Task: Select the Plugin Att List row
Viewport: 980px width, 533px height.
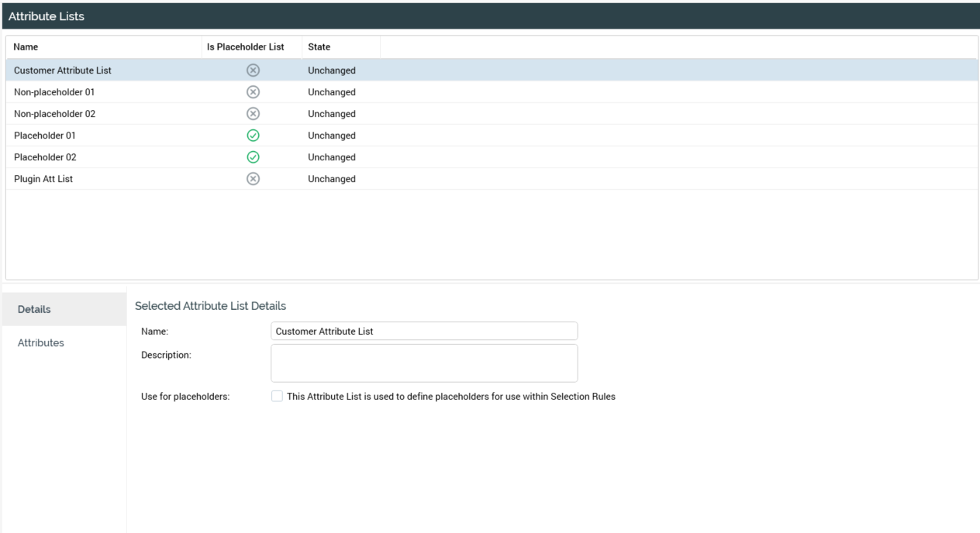Action: pyautogui.click(x=43, y=179)
